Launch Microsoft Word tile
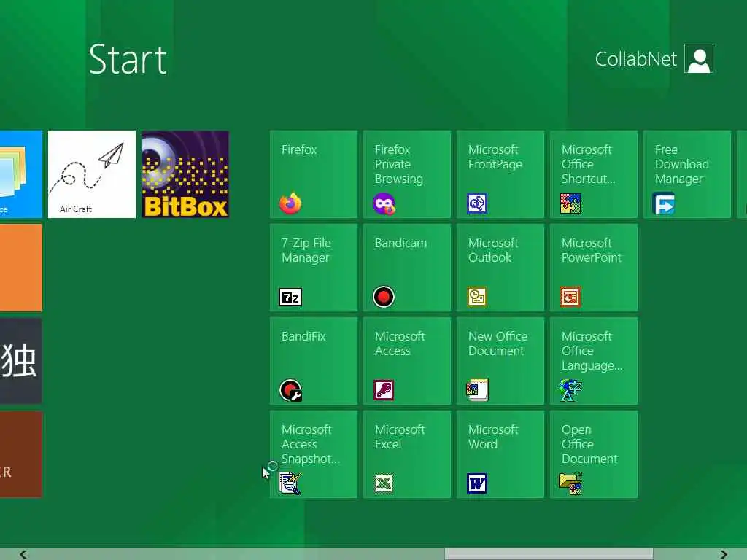 (500, 454)
